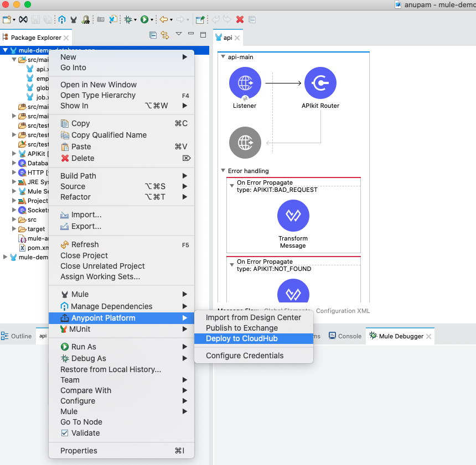Click Transform Message icon under BAD_REQUEST
The height and width of the screenshot is (465, 476).
tap(293, 216)
